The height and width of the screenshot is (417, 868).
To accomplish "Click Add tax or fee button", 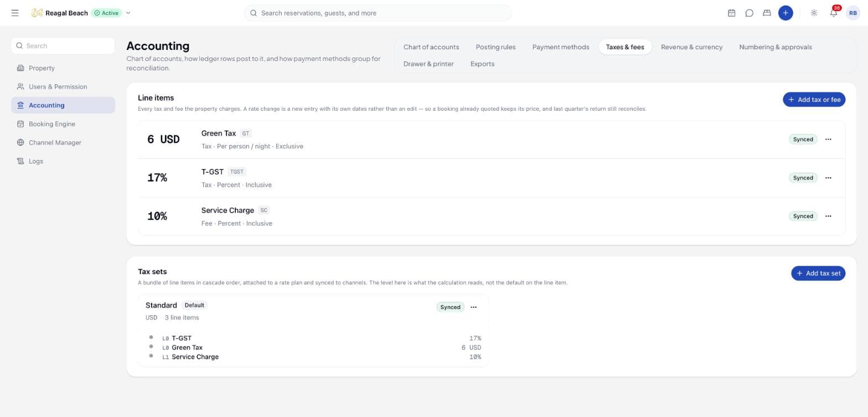I will click(x=814, y=100).
